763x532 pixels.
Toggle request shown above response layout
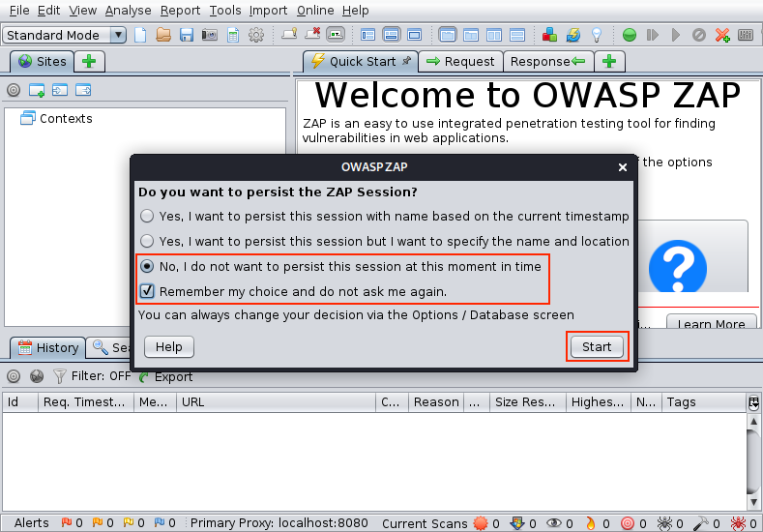[x=517, y=35]
